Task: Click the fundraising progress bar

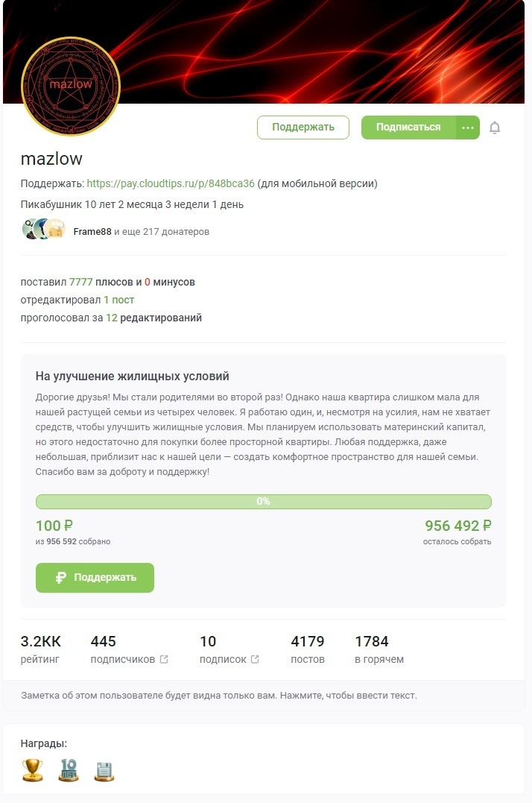Action: pyautogui.click(x=263, y=502)
